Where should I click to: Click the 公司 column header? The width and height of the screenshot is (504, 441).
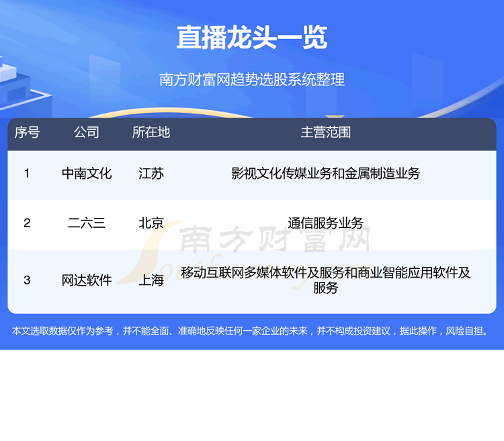[87, 132]
